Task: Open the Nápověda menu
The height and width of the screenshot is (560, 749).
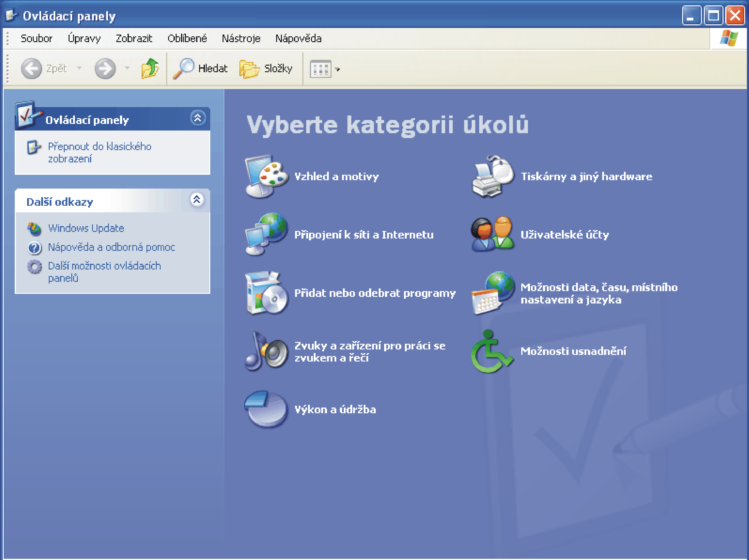Action: (298, 38)
